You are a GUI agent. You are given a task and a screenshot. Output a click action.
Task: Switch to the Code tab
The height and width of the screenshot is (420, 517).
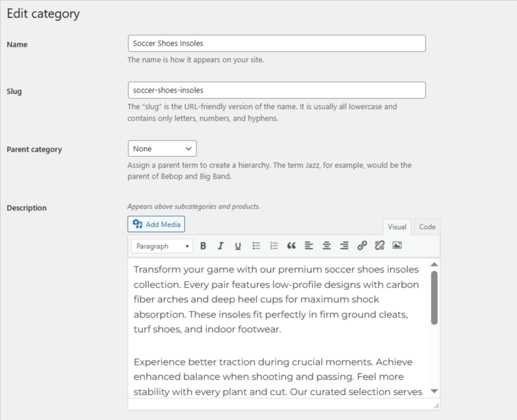427,227
